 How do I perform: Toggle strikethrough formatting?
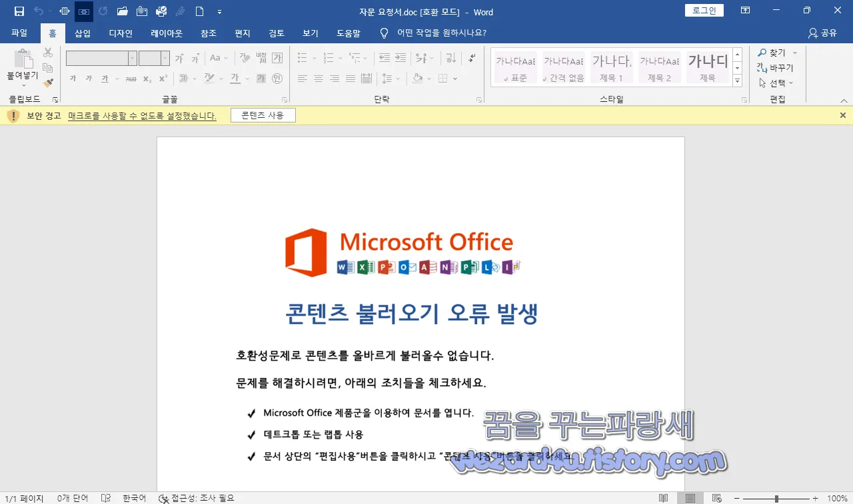click(131, 79)
